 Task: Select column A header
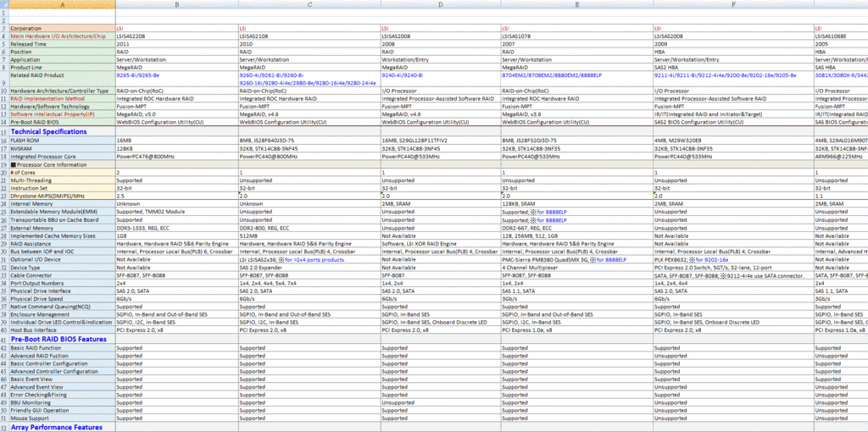(x=61, y=5)
